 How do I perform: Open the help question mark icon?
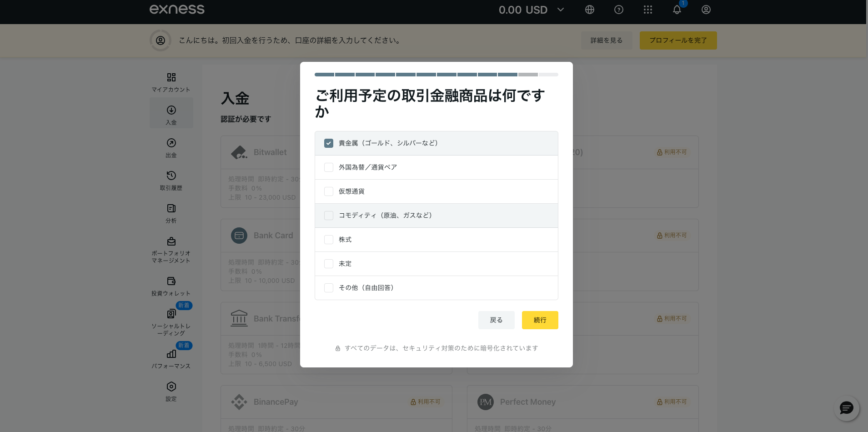pyautogui.click(x=618, y=10)
